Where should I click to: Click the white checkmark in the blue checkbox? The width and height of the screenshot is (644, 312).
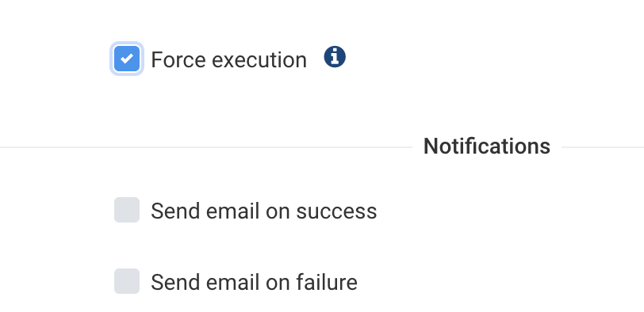127,59
